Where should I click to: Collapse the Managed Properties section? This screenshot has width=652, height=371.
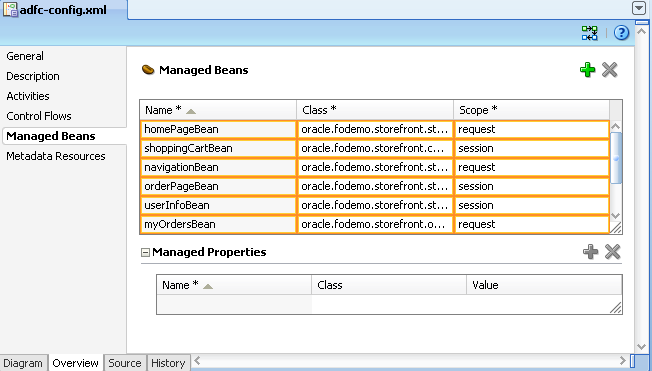(145, 252)
